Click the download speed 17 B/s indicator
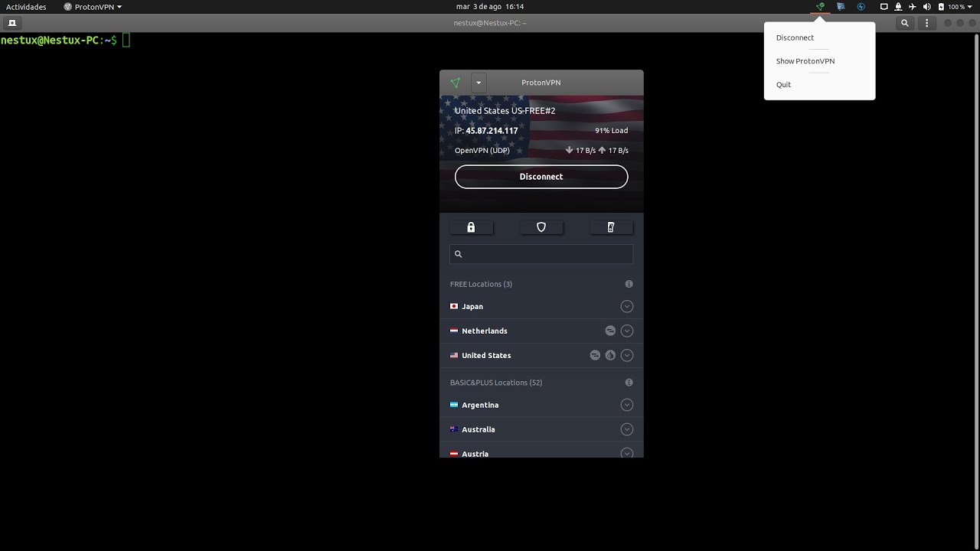Image resolution: width=980 pixels, height=551 pixels. click(x=580, y=151)
